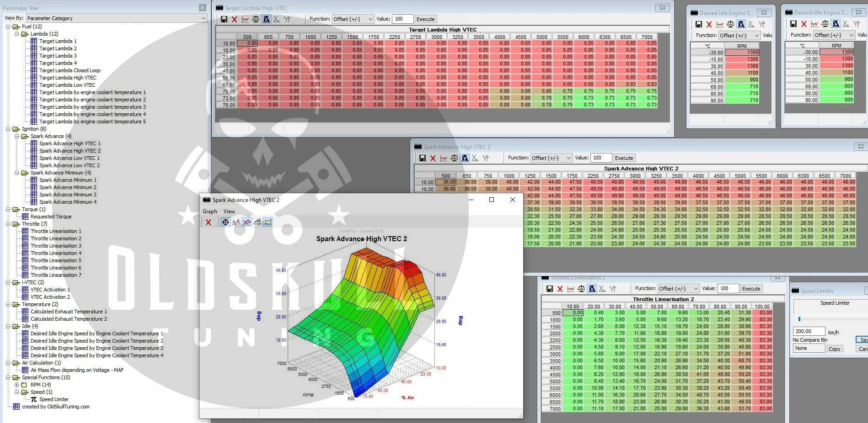This screenshot has width=868, height=423.
Task: Toggle highlighted metronome icon in Target Lambda toolbar
Action: point(266,19)
